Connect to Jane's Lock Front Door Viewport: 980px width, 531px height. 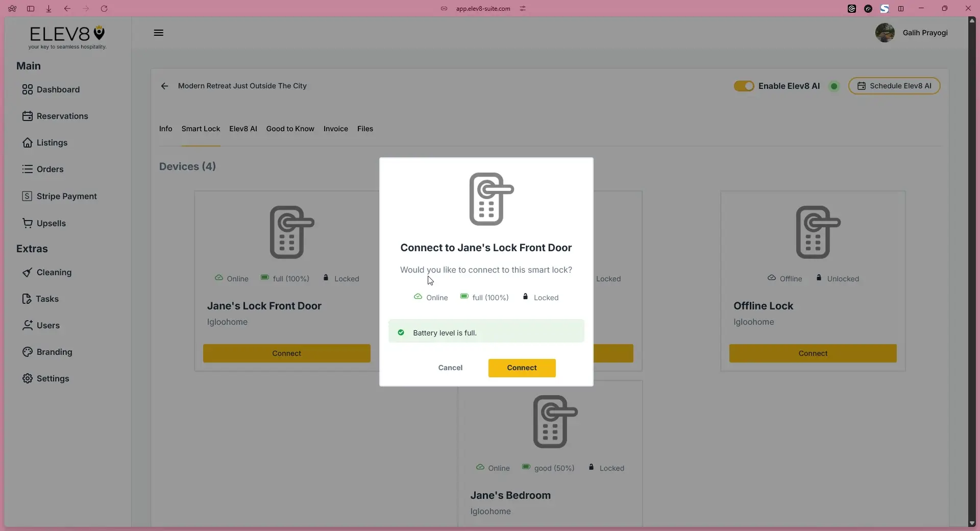pyautogui.click(x=522, y=368)
